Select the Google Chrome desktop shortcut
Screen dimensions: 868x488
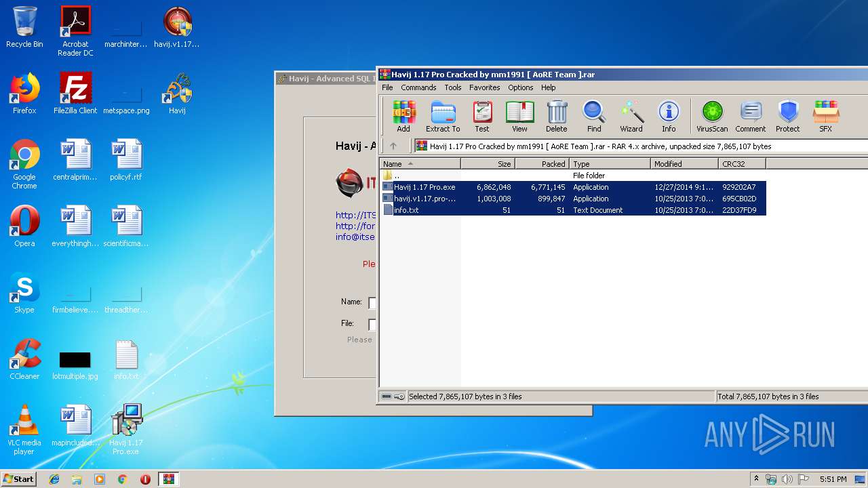pos(24,164)
